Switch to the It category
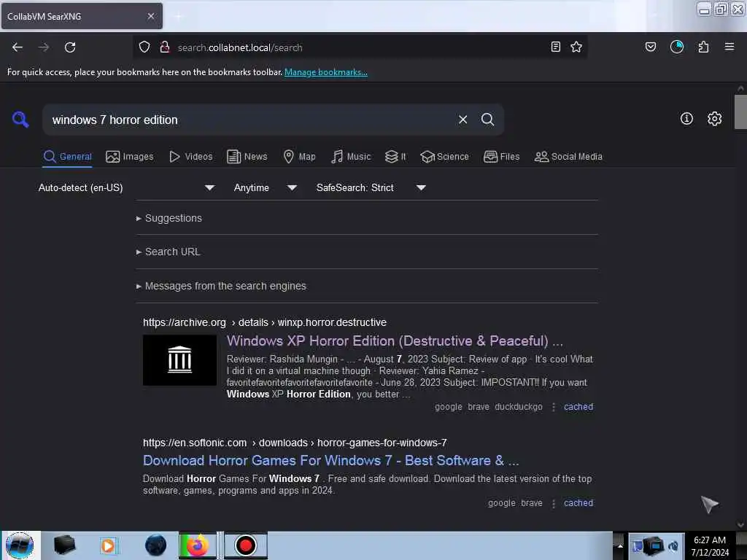747x560 pixels. click(x=395, y=157)
